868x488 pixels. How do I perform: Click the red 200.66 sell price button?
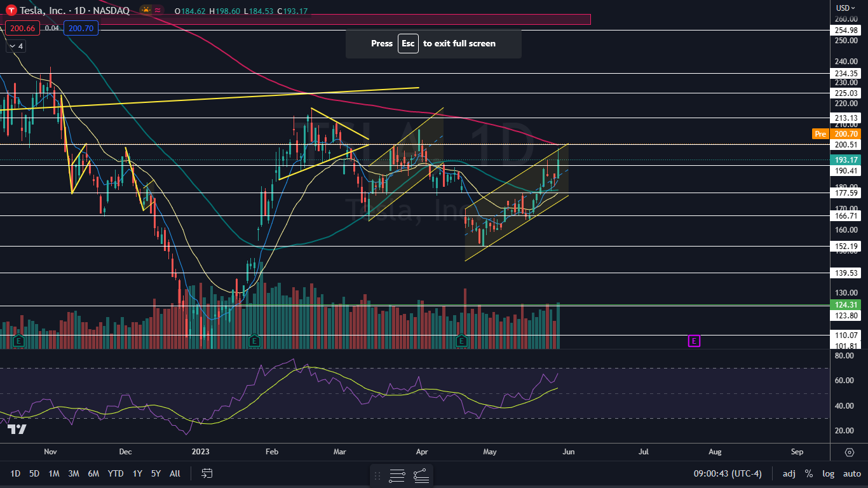coord(23,28)
